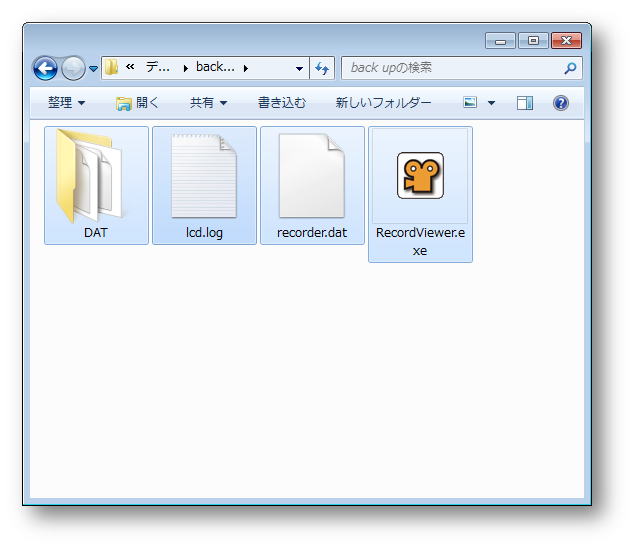Image resolution: width=634 pixels, height=548 pixels.
Task: Click the Back navigation arrow
Action: (x=45, y=68)
